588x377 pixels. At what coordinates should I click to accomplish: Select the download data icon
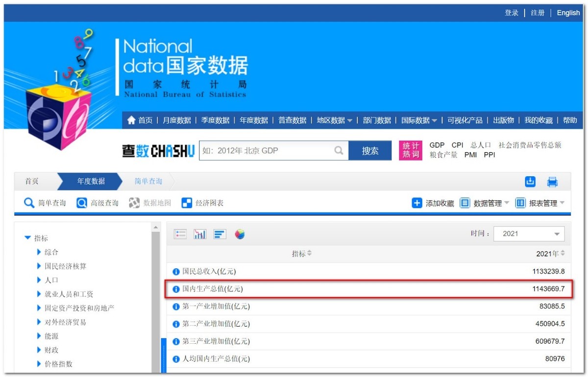(x=530, y=182)
